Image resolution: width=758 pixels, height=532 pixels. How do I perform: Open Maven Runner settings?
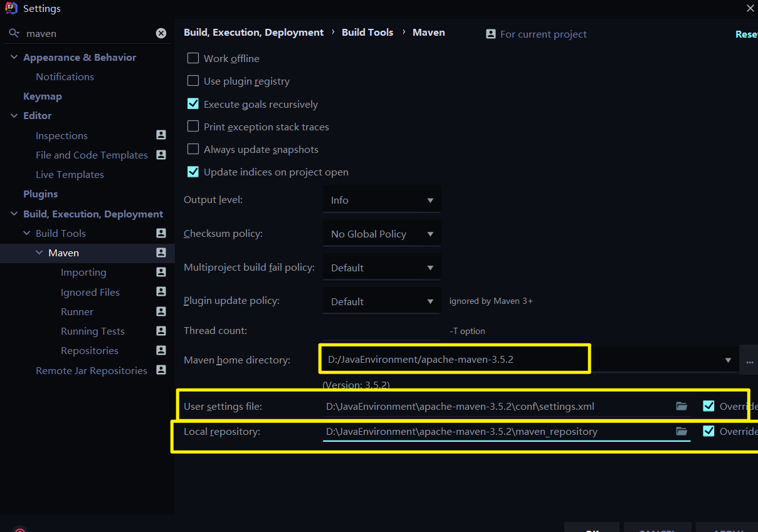(x=77, y=311)
